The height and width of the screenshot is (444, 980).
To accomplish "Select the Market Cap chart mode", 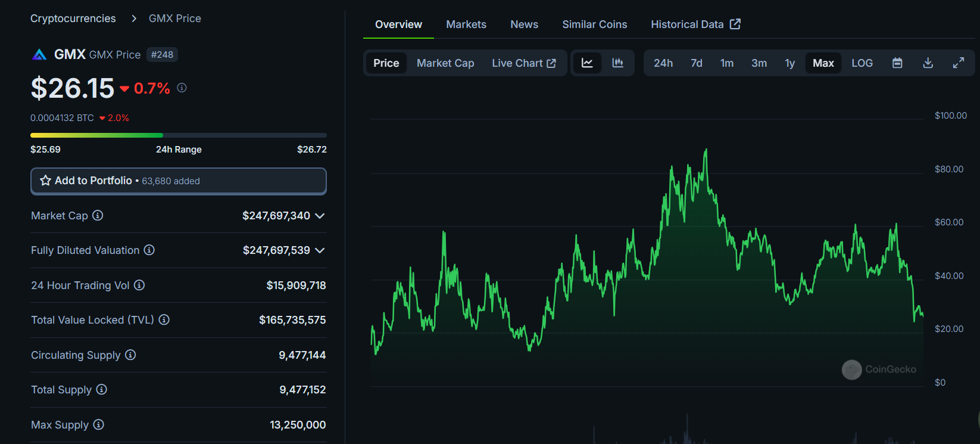I will coord(445,63).
